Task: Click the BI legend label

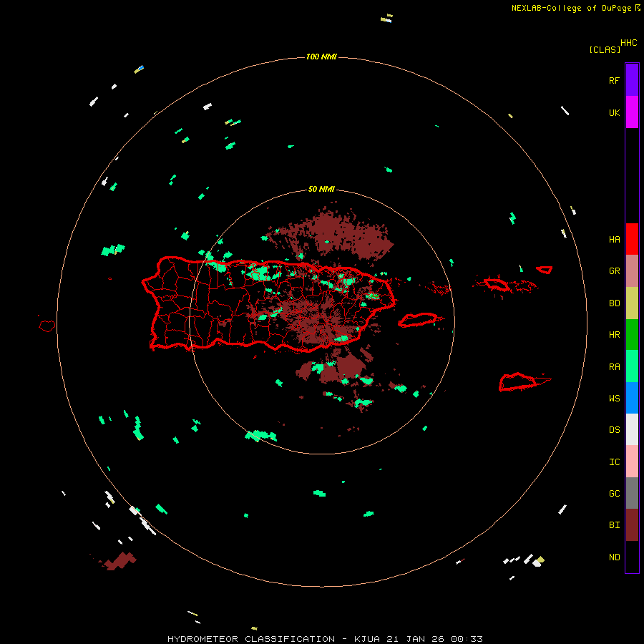Action: click(614, 525)
